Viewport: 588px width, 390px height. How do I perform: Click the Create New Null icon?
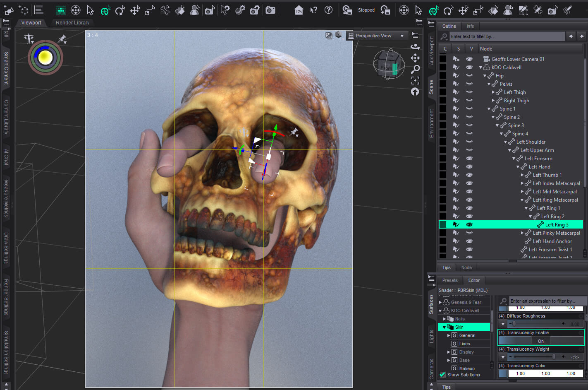(24, 10)
